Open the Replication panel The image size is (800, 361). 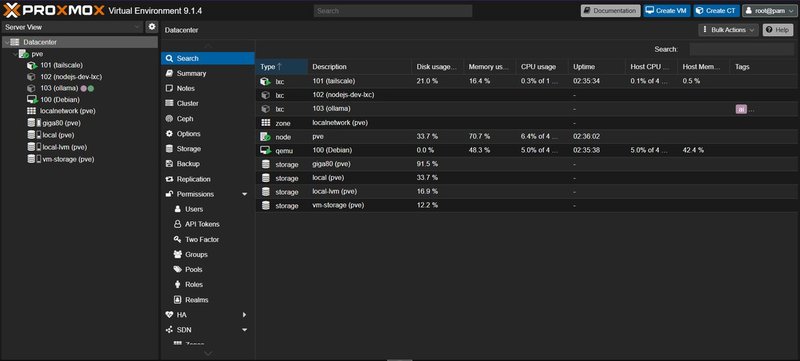click(x=208, y=179)
